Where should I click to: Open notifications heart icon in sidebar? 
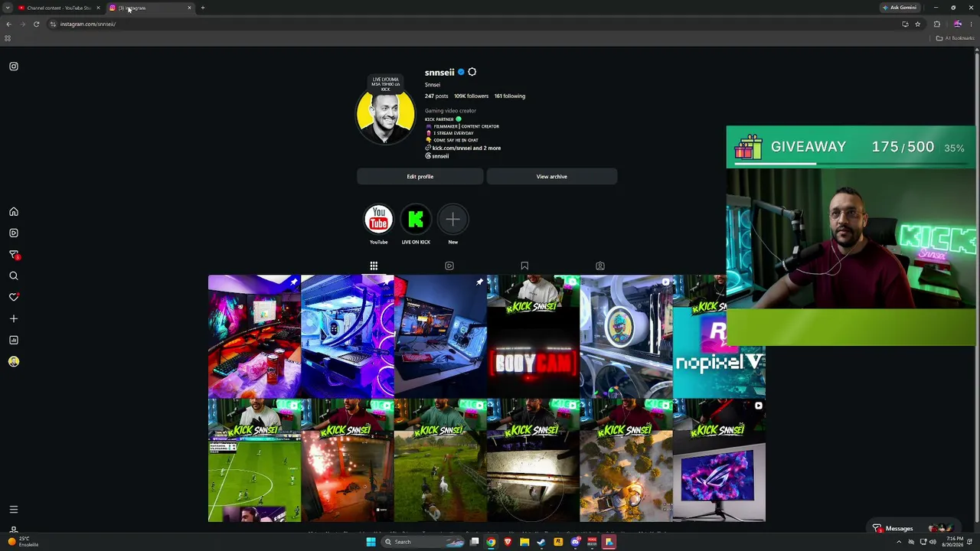[x=14, y=297]
